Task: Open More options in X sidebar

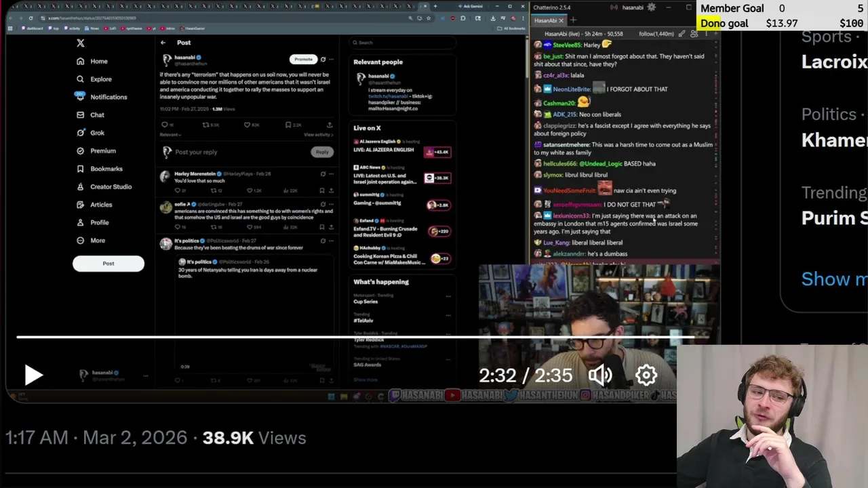Action: click(91, 241)
